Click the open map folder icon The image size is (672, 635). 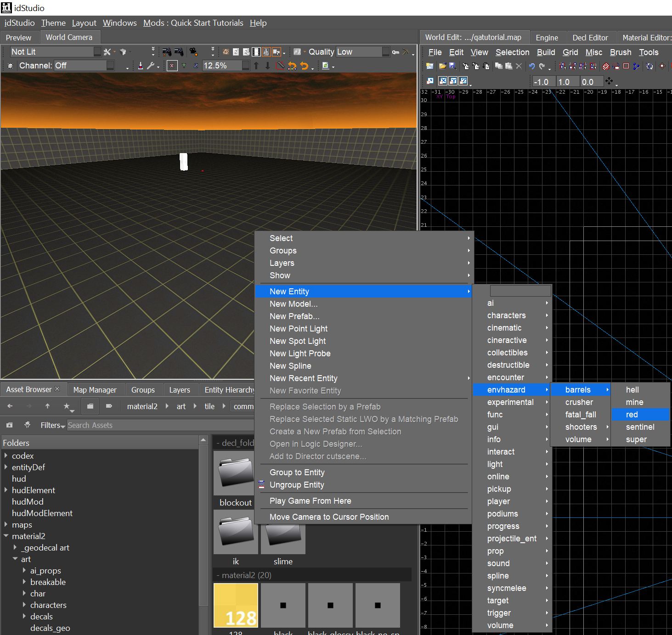442,66
